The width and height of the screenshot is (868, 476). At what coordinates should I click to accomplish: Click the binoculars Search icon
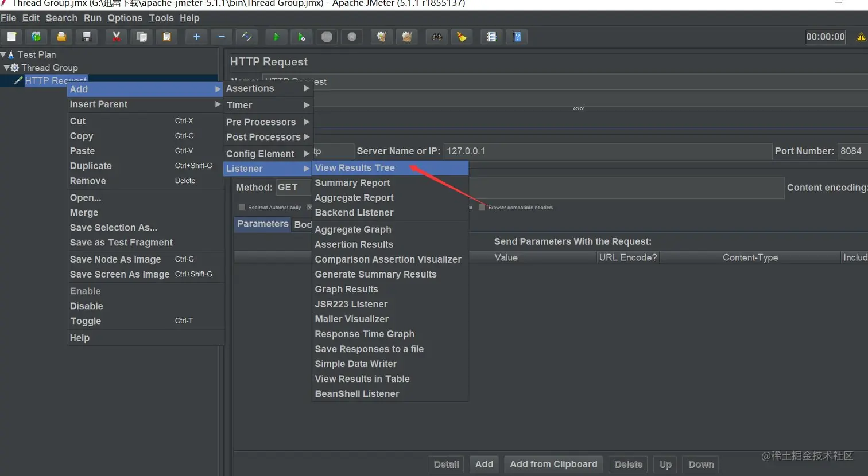click(437, 37)
